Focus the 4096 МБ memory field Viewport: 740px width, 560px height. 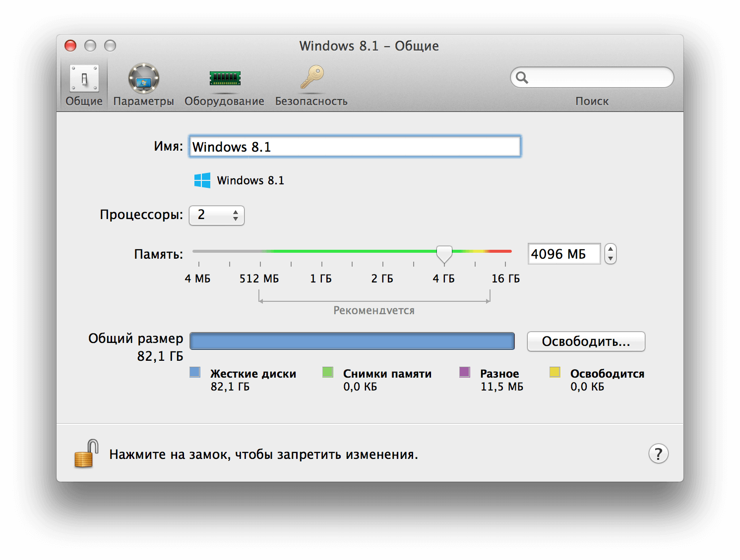[564, 254]
